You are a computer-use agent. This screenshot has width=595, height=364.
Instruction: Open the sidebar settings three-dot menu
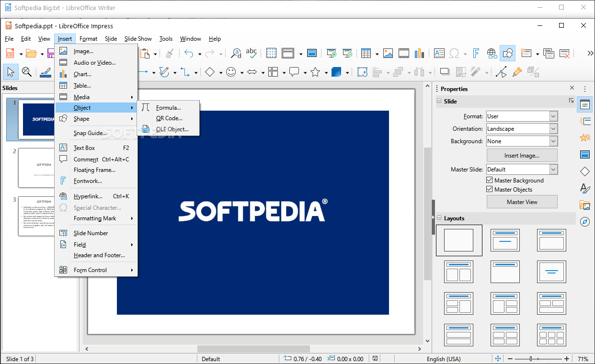coord(584,89)
